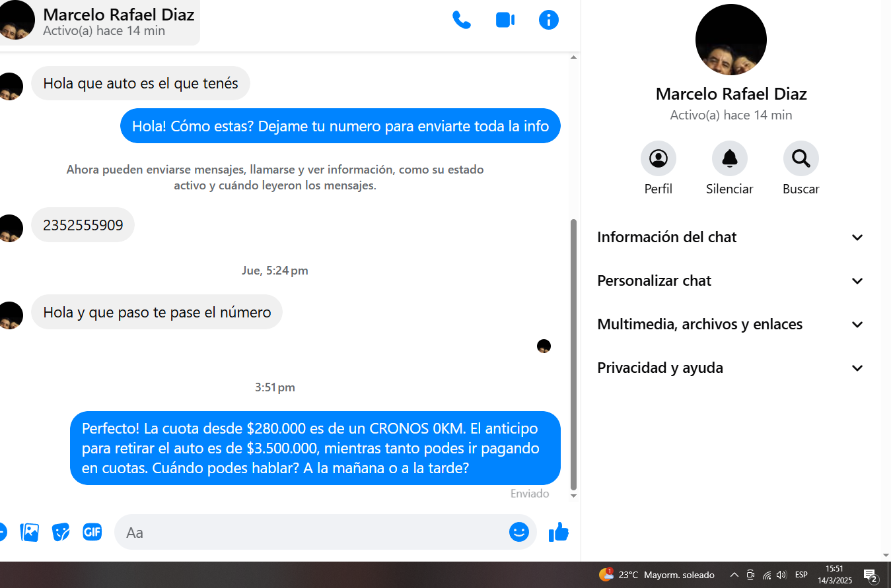Click 'Activo(a) hace 14 min' in details panel
Image resolution: width=891 pixels, height=588 pixels.
731,115
